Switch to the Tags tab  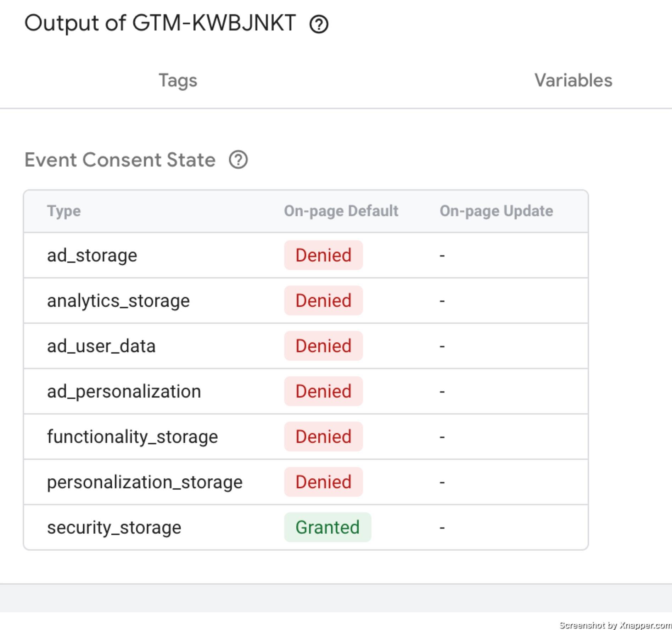point(178,80)
